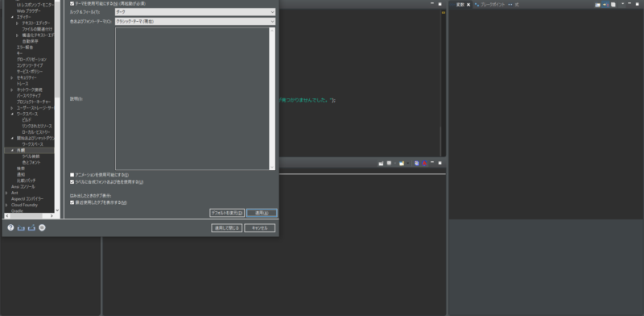Open the 色およびフォント・テーマ dropdown
The width and height of the screenshot is (644, 316).
195,21
